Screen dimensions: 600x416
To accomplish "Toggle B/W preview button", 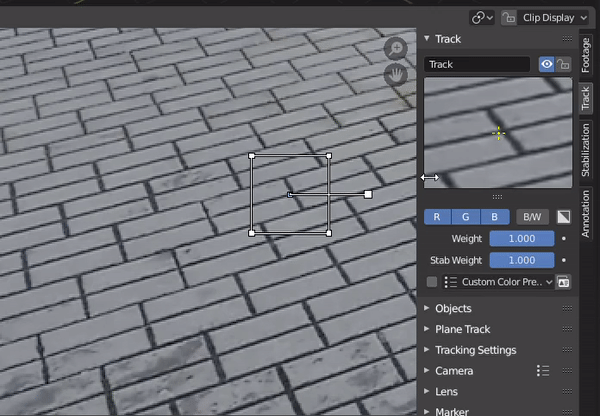I will tap(533, 216).
